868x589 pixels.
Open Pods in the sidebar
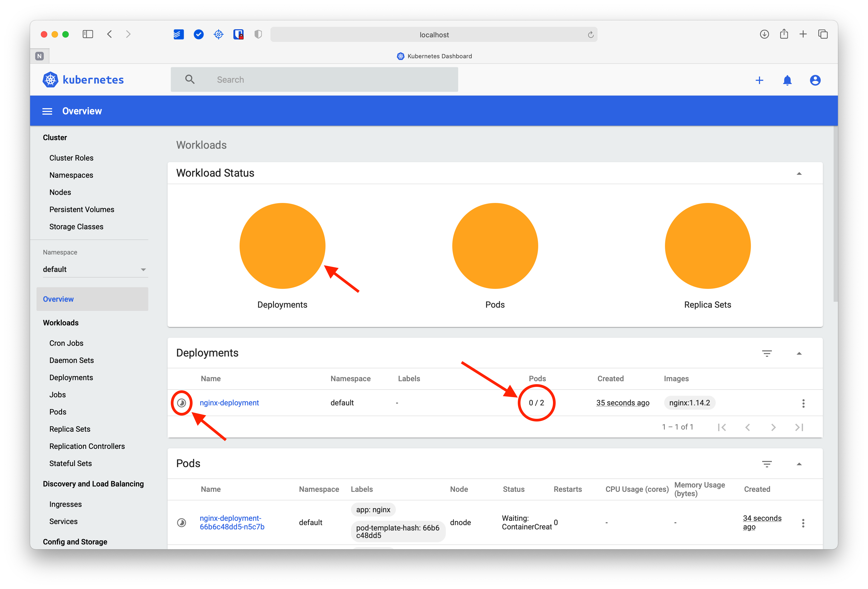[57, 412]
